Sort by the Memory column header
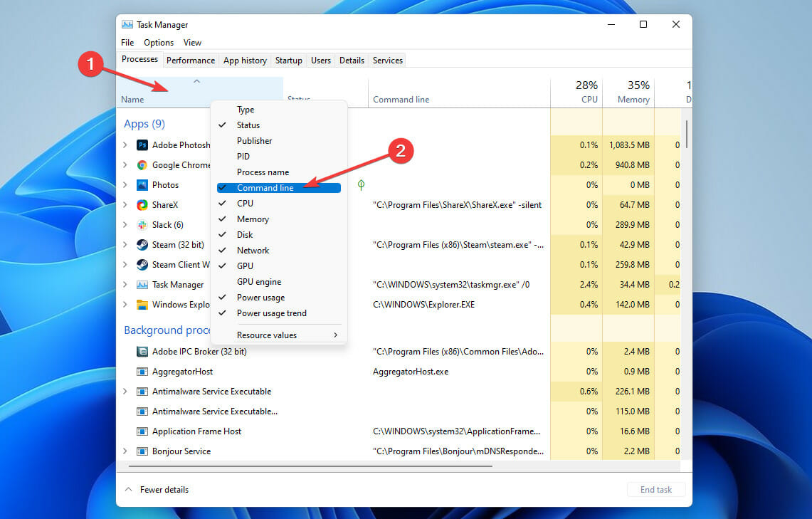This screenshot has height=519, width=812. [628, 93]
